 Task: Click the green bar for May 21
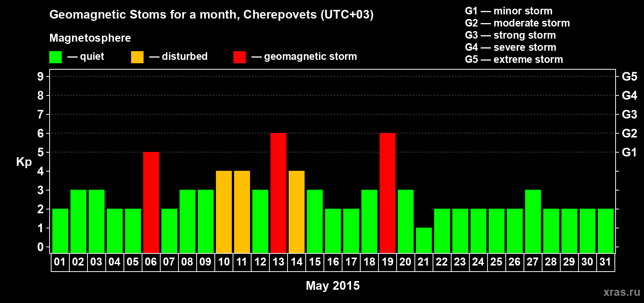[x=424, y=240]
